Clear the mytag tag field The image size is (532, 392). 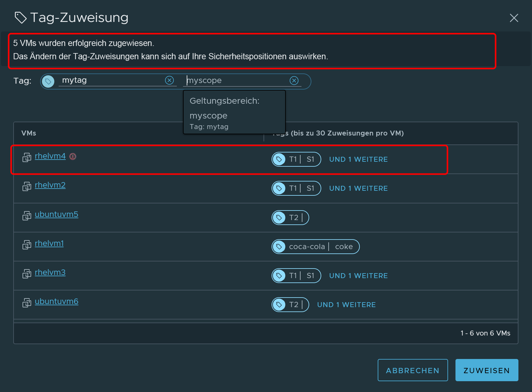pos(169,80)
